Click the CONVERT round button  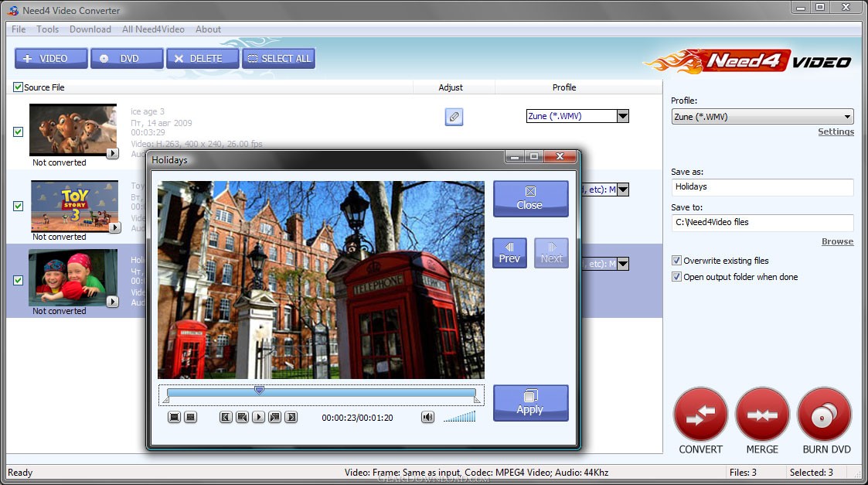(700, 415)
